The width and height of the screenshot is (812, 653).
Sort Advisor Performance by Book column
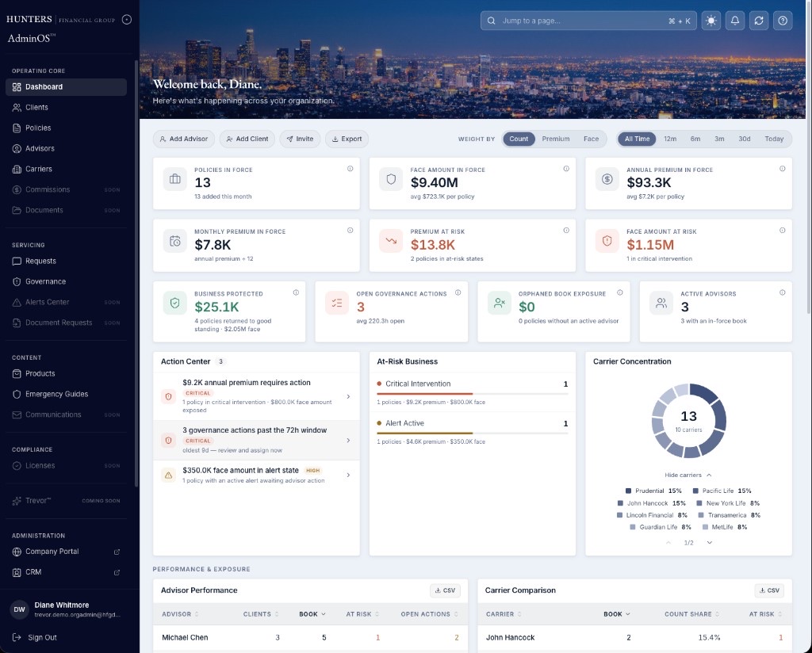coord(312,614)
